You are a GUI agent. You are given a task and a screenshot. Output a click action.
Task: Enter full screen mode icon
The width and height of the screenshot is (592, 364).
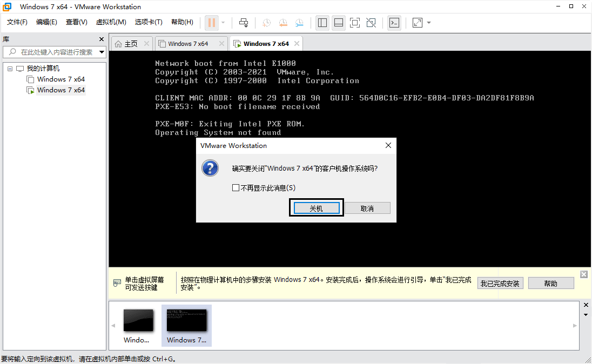355,23
